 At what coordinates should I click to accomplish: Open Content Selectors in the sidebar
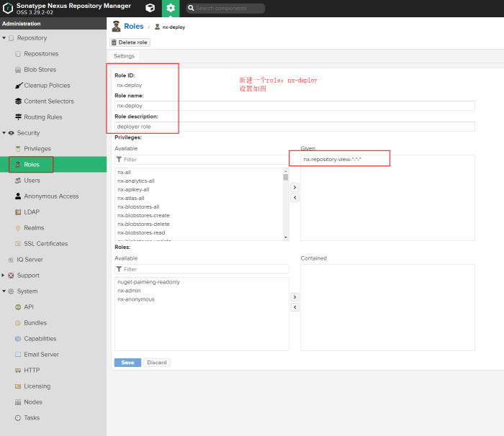point(49,101)
